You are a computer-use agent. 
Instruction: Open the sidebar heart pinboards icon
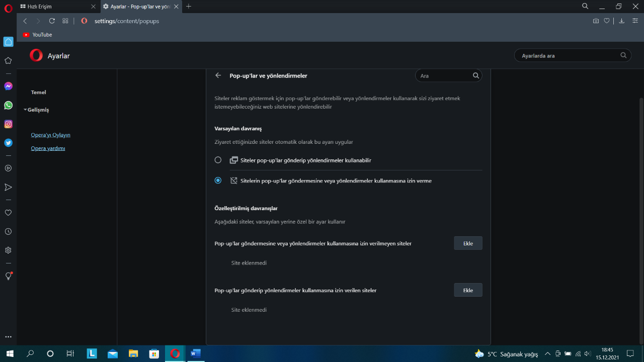(x=8, y=213)
